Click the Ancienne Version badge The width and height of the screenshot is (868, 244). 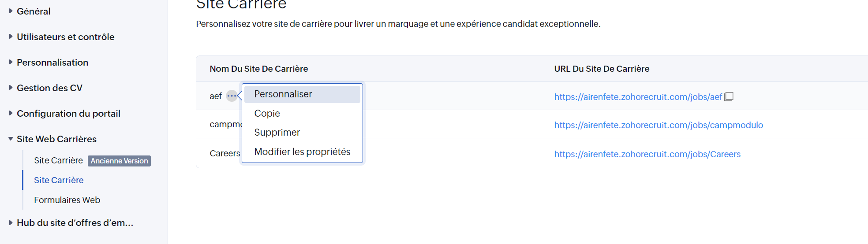point(119,161)
